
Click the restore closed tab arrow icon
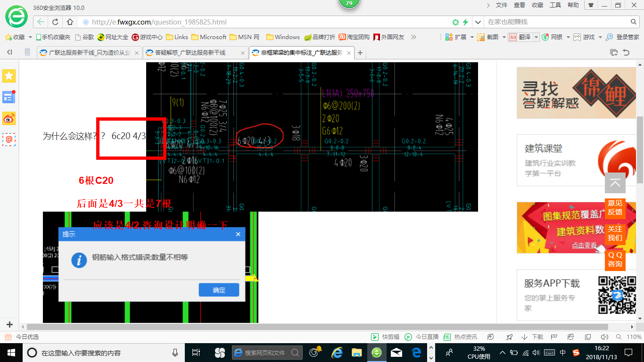[x=626, y=52]
